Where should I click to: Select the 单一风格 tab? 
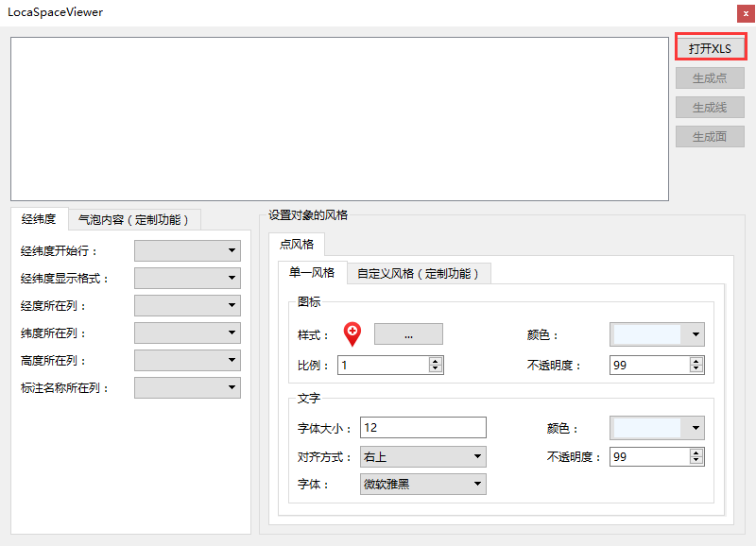(x=312, y=273)
